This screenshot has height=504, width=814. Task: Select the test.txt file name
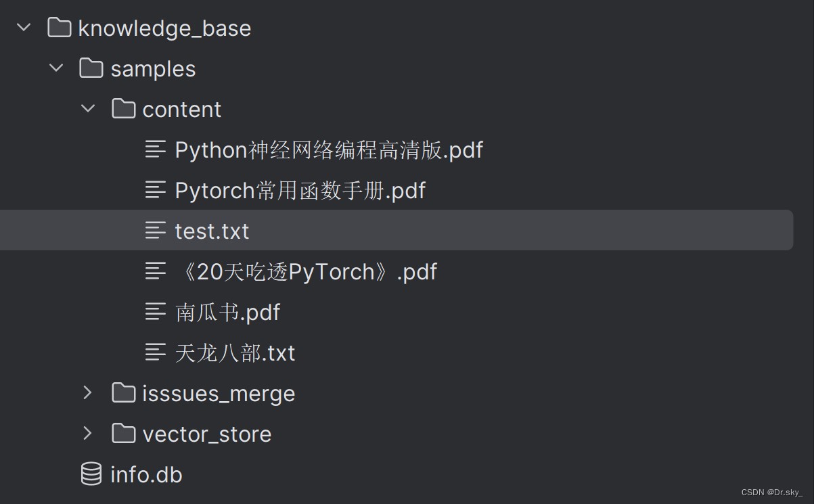[212, 231]
